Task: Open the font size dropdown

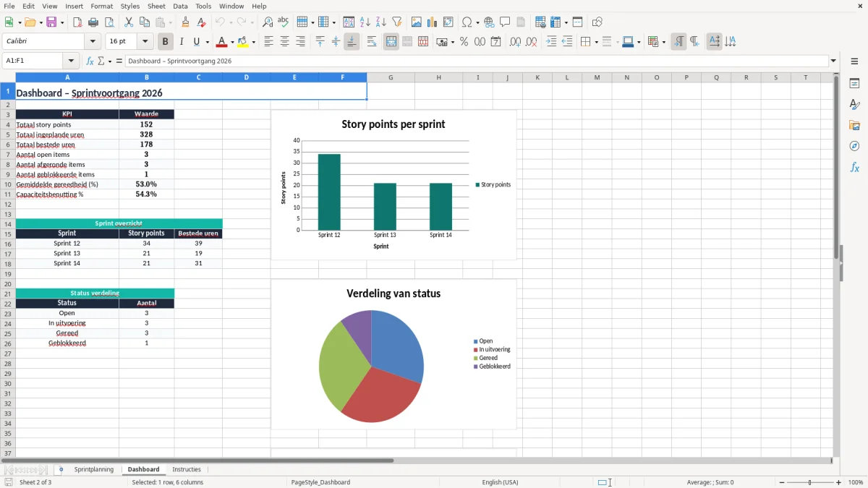Action: (x=145, y=42)
